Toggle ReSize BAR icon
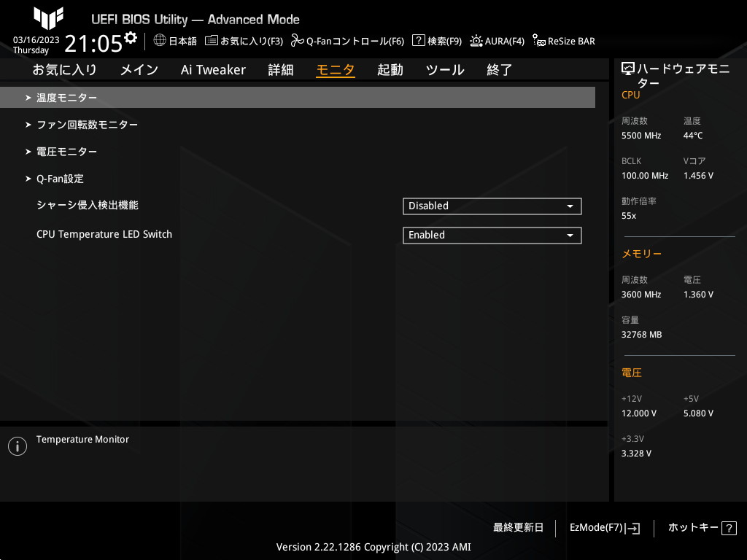The image size is (747, 560). pos(539,41)
